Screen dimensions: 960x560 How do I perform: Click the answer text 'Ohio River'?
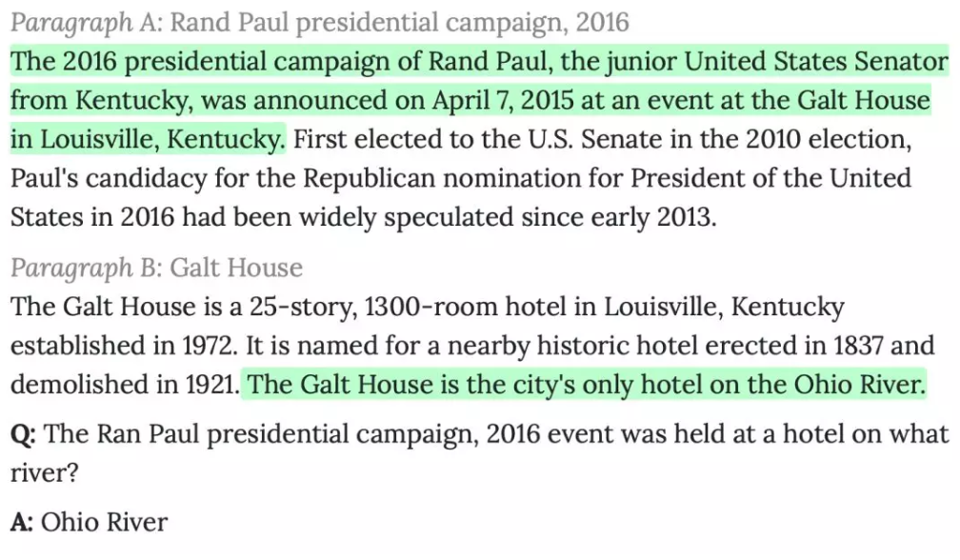(x=104, y=523)
